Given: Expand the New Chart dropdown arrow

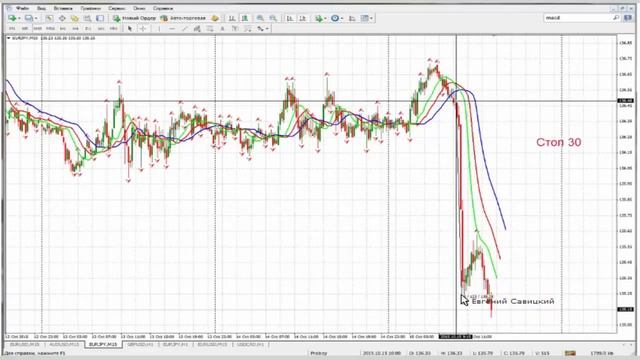Looking at the screenshot, I should click(19, 18).
